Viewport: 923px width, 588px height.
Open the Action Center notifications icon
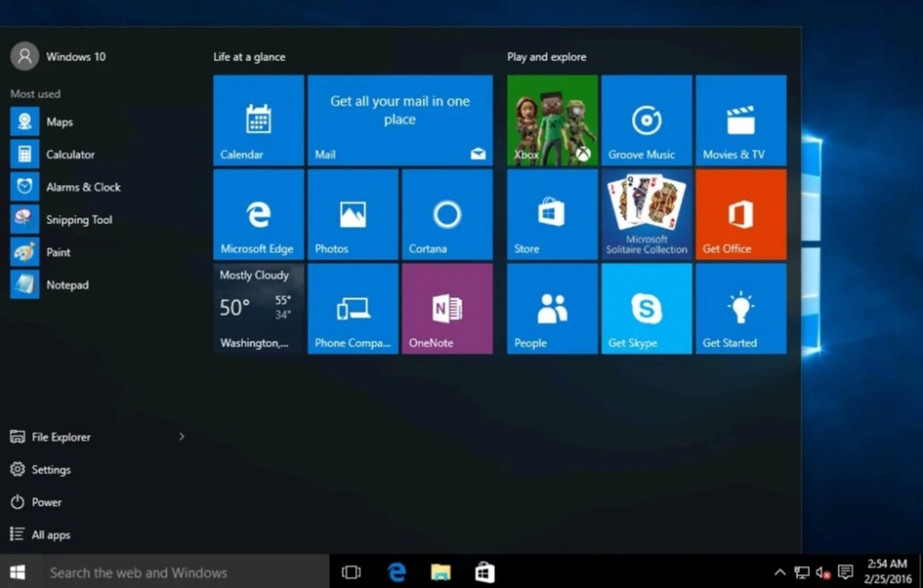[x=845, y=572]
